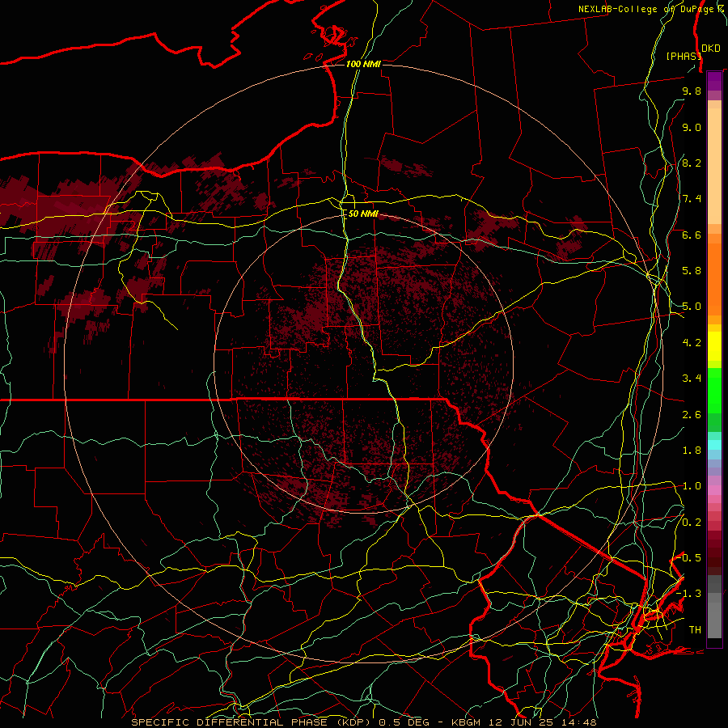The height and width of the screenshot is (728, 728).
Task: Click the "14:48" timestamp text
Action: (x=579, y=722)
